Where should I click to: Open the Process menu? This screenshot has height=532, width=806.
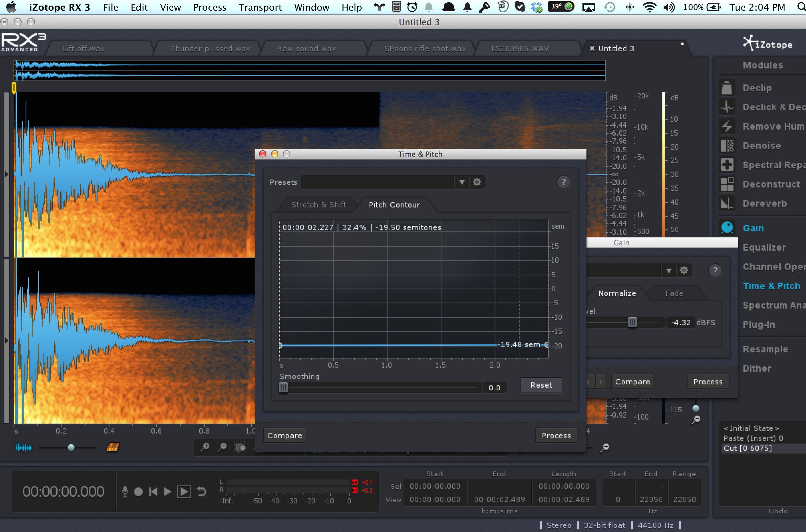click(209, 7)
